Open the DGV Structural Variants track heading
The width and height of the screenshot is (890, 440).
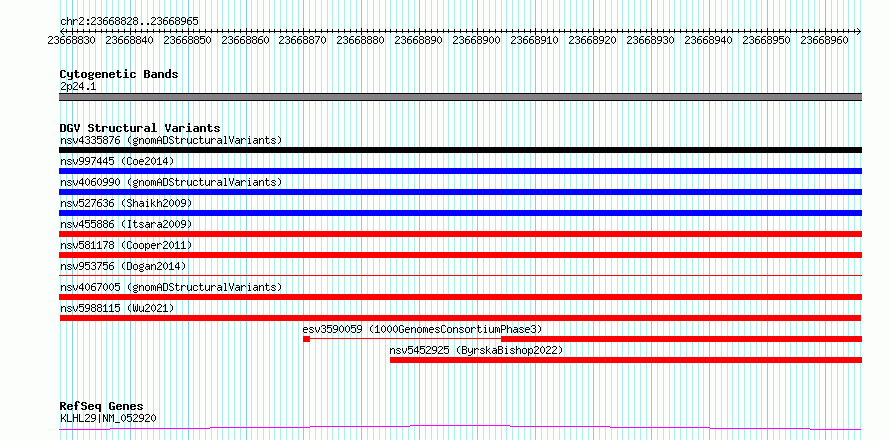[140, 128]
